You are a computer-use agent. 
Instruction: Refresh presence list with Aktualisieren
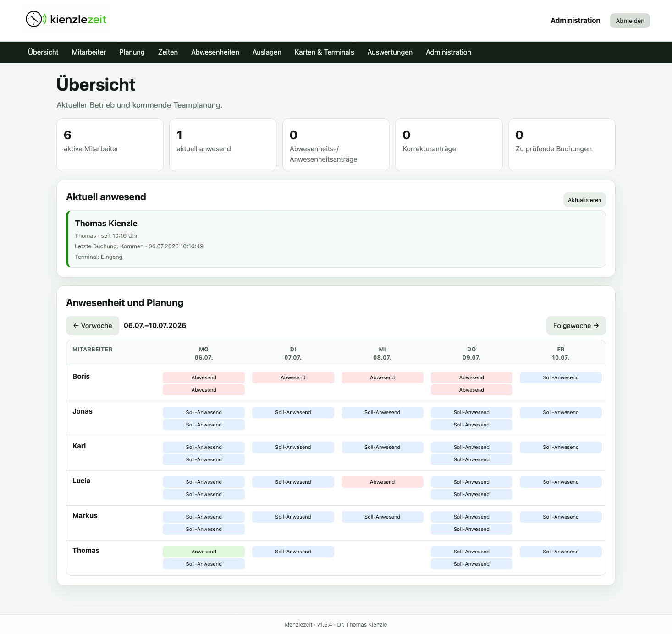click(584, 200)
